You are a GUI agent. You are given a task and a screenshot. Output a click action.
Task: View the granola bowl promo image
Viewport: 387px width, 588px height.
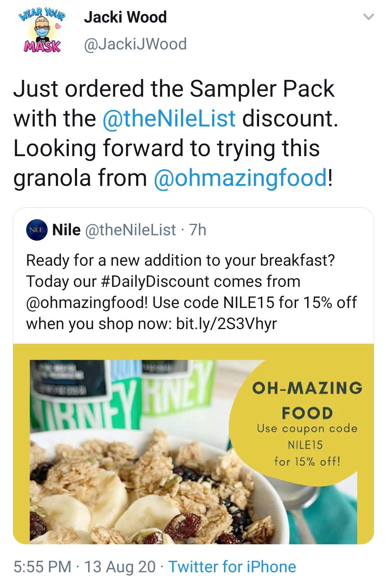(193, 444)
